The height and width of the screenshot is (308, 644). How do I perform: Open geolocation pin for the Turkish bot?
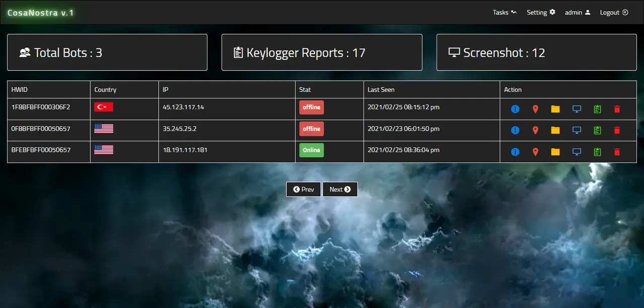[x=535, y=109]
